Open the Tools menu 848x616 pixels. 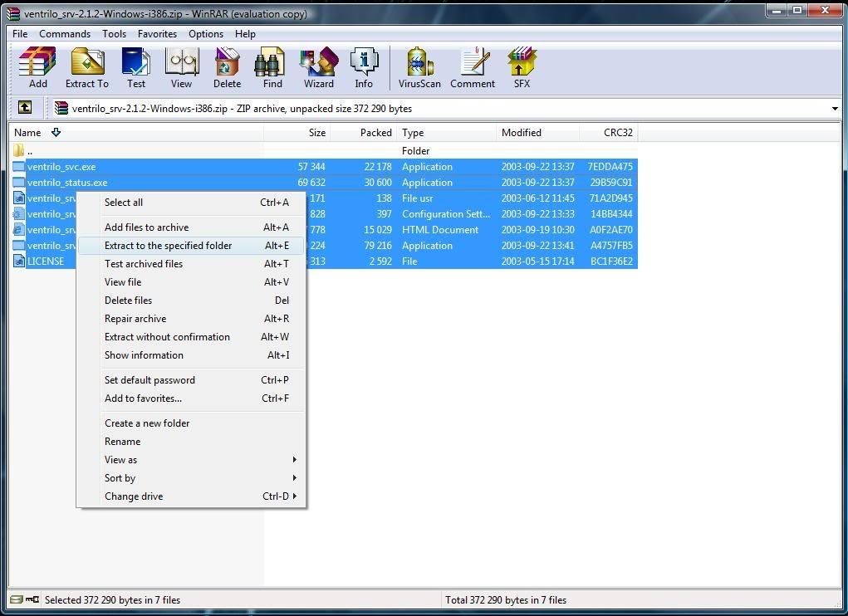click(114, 33)
